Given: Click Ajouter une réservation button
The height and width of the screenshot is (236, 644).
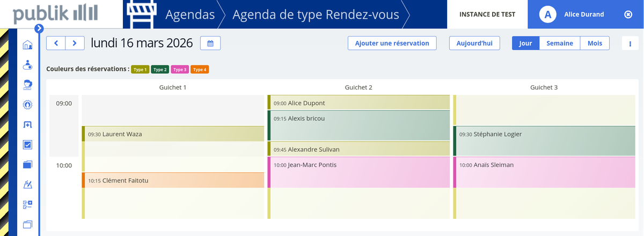Looking at the screenshot, I should 392,43.
